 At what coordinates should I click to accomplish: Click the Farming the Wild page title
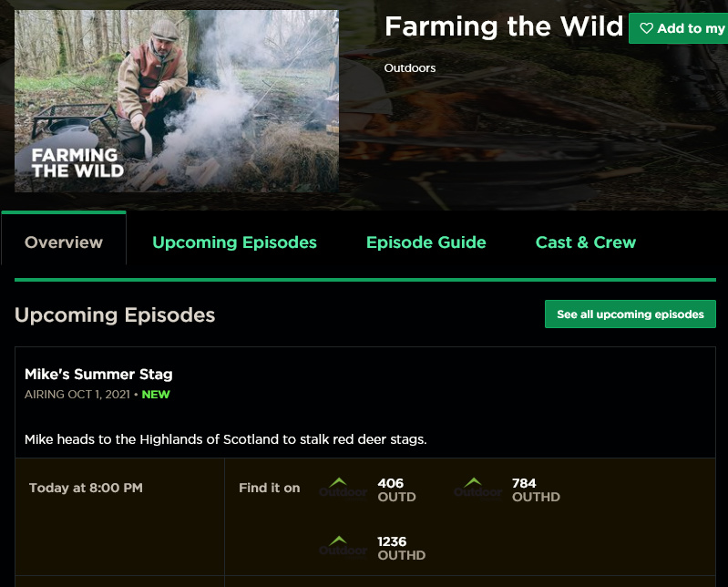(504, 26)
